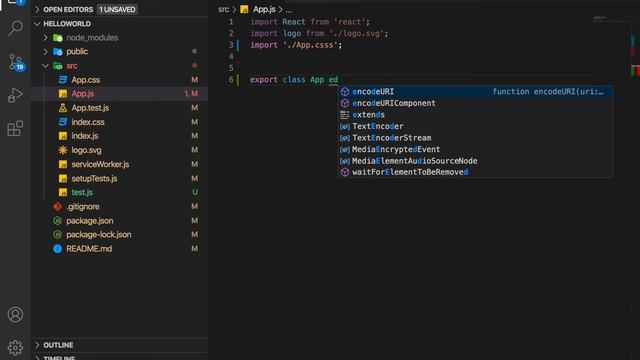Image resolution: width=640 pixels, height=360 pixels.
Task: Open the Accounts menu icon
Action: (15, 314)
